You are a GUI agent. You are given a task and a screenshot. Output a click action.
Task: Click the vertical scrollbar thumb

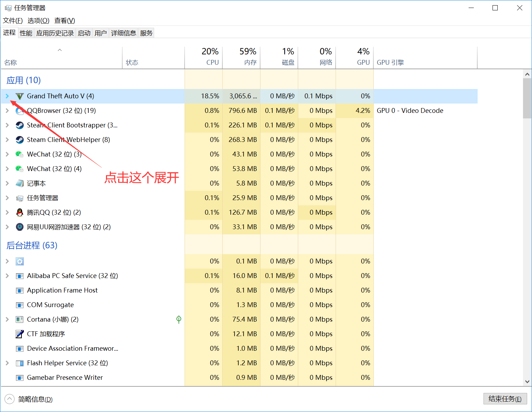527,98
